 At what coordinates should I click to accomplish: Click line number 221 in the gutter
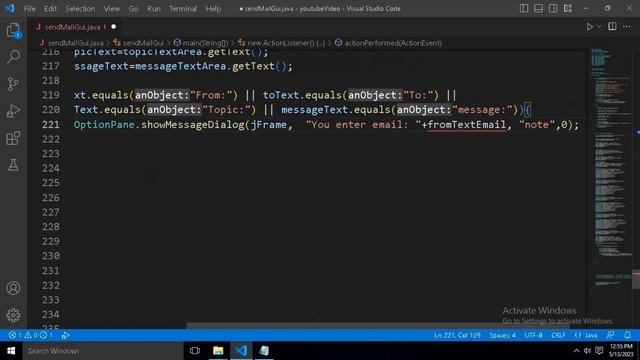[51, 124]
